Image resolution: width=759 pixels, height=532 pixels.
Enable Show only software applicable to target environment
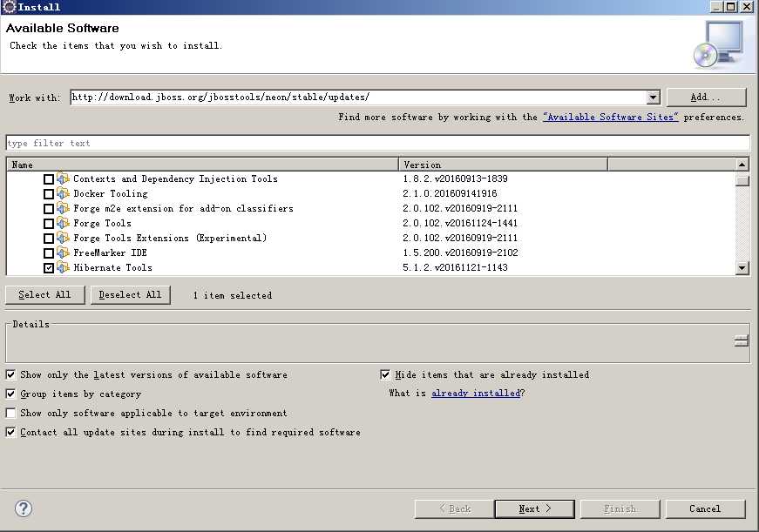point(10,413)
